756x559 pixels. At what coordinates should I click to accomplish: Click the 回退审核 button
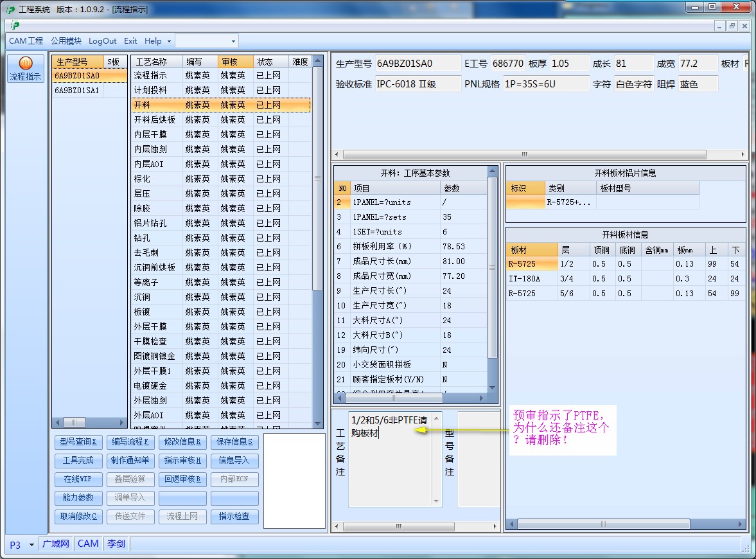tap(182, 479)
